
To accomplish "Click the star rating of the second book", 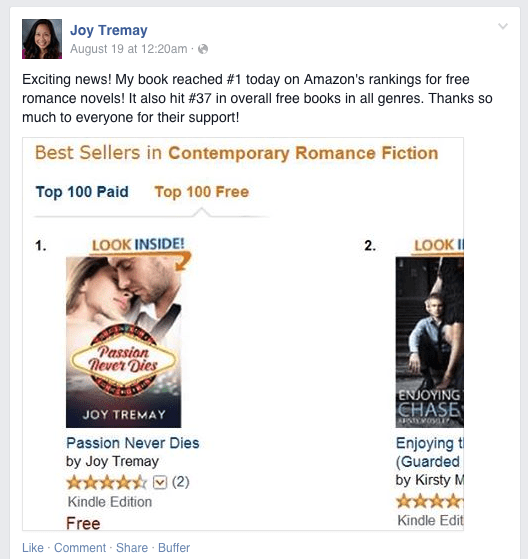I will 430,502.
